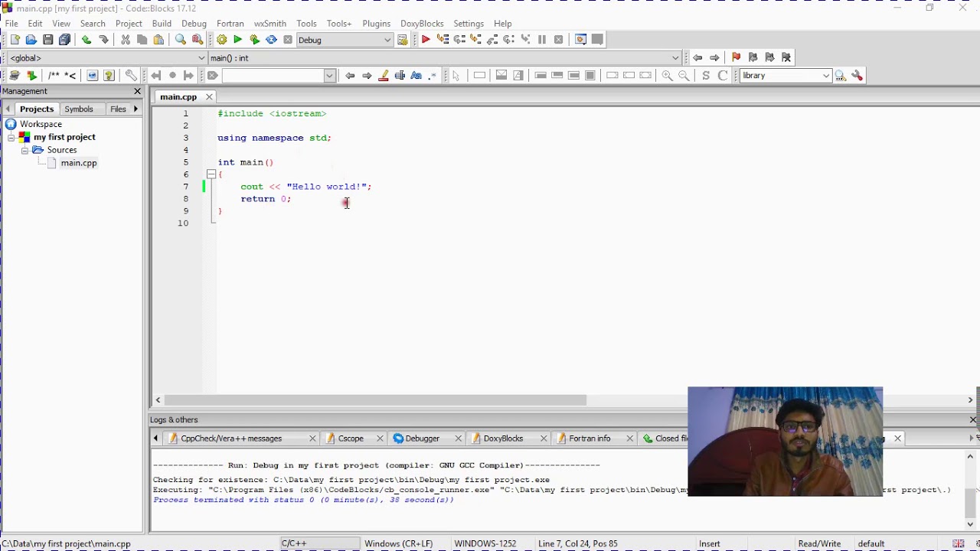
Task: Switch to Files tab in Management
Action: click(x=118, y=109)
